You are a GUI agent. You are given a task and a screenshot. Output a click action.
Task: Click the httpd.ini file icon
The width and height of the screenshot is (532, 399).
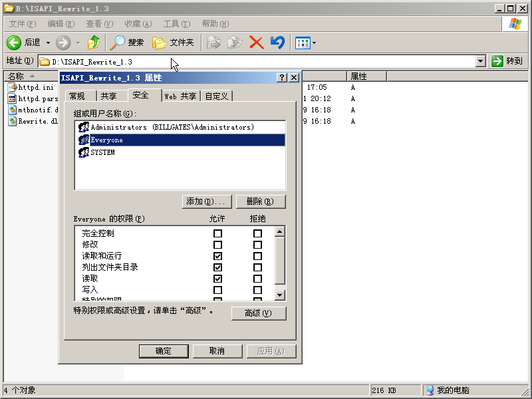pos(12,87)
